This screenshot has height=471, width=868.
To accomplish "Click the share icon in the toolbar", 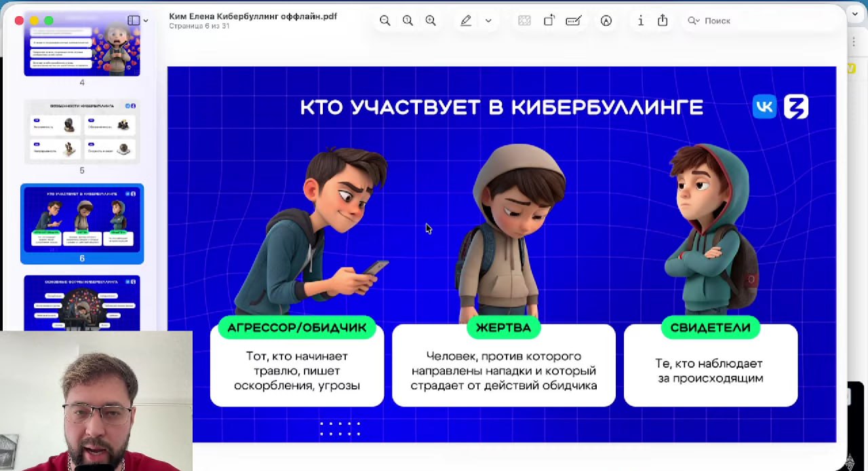I will (663, 20).
